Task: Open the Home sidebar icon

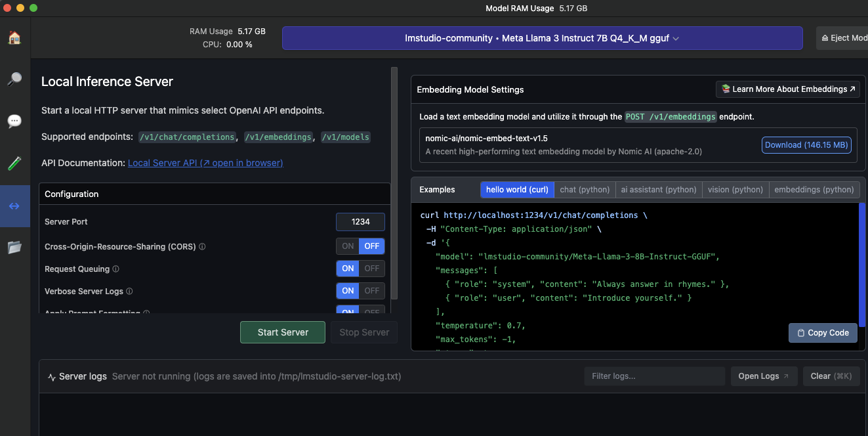Action: click(x=14, y=37)
